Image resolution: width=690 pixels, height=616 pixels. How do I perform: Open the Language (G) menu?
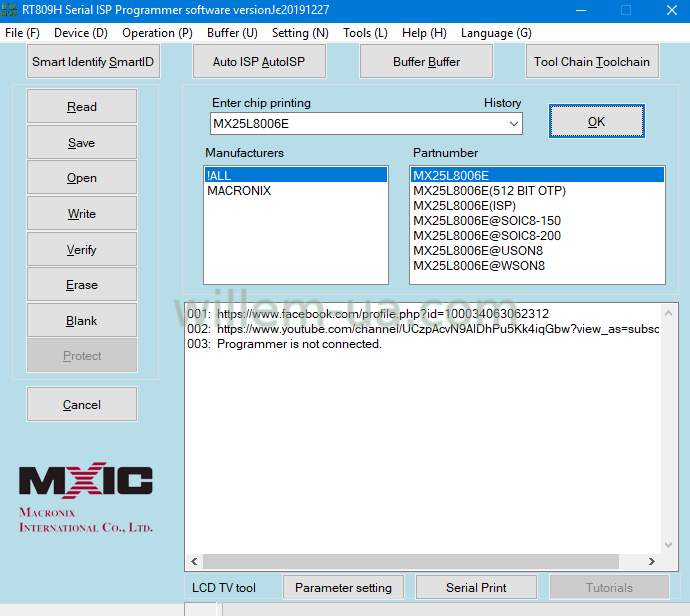pyautogui.click(x=496, y=33)
